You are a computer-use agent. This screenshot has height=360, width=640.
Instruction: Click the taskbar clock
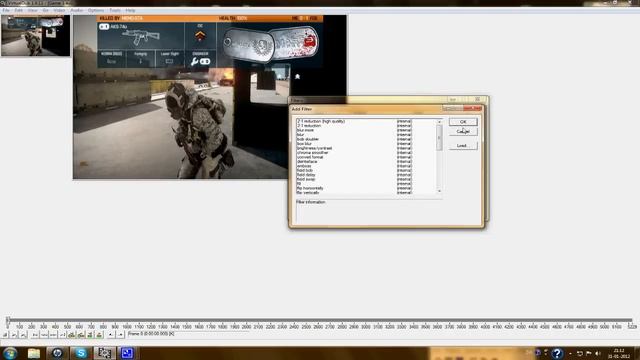tap(619, 353)
